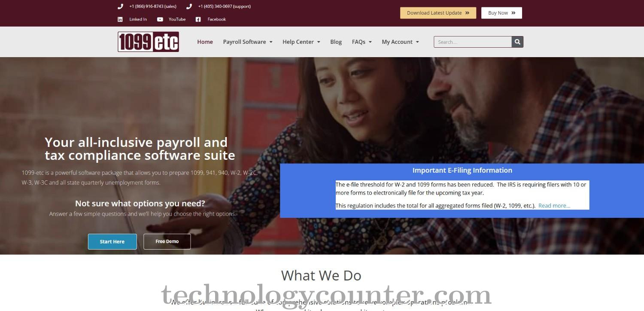
Task: Click the support phone handset icon
Action: [189, 6]
